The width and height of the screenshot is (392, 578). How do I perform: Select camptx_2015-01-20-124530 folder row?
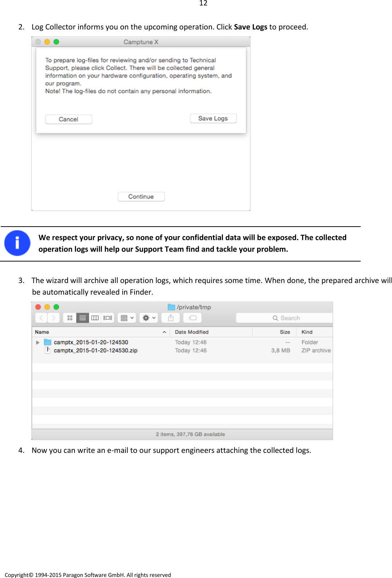click(x=182, y=342)
